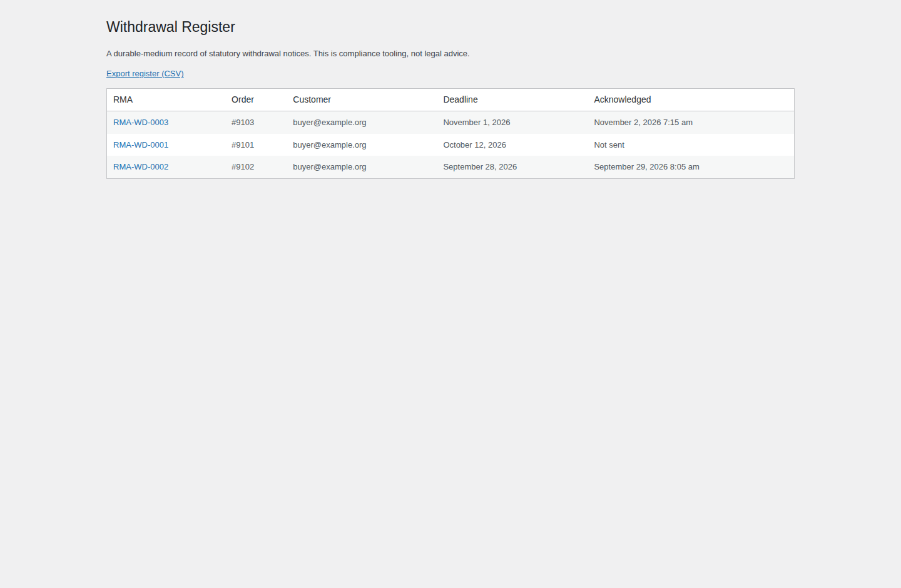The image size is (901, 588).
Task: Click the customer email in the #9101 row
Action: (x=330, y=145)
